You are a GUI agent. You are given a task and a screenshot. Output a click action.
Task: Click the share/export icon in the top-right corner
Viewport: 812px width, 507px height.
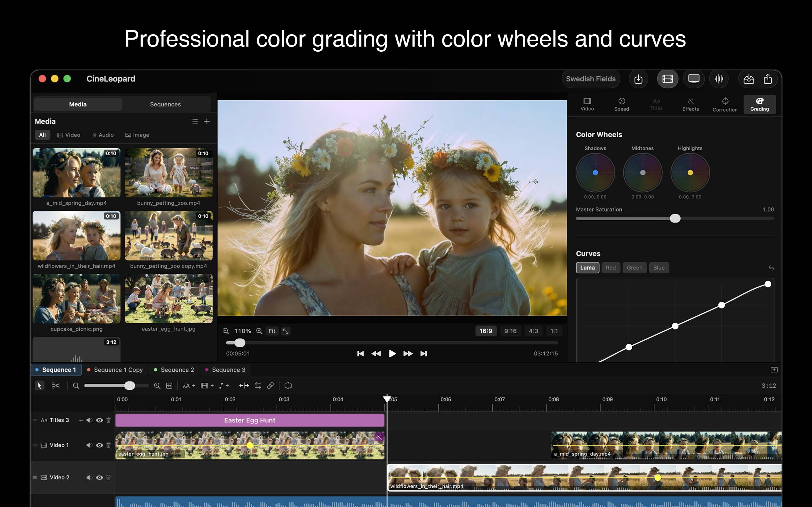click(768, 79)
